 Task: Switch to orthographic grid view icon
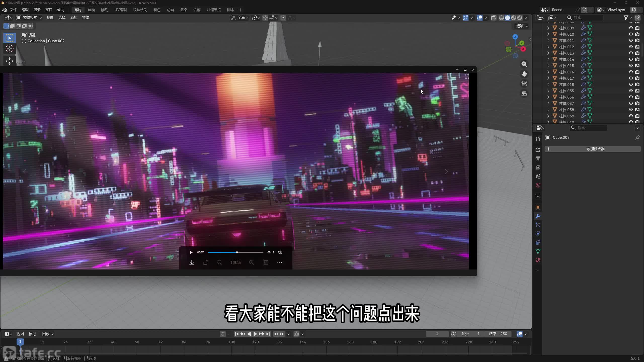524,93
